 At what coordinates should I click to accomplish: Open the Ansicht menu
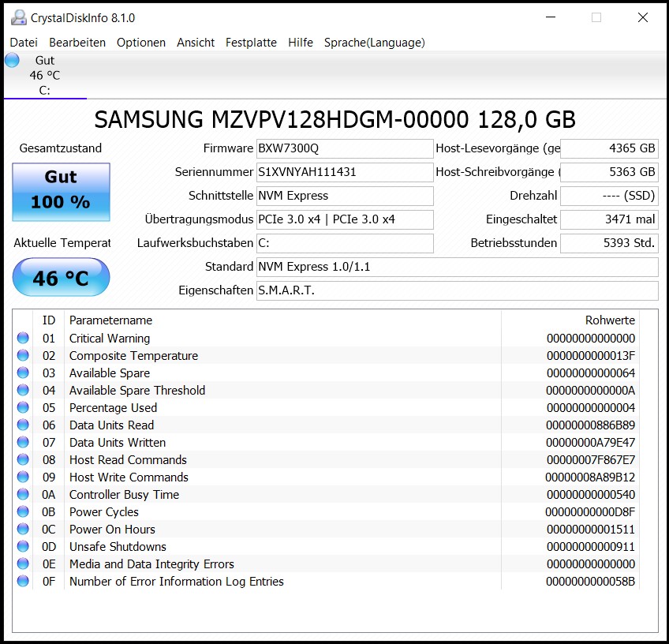tap(196, 43)
